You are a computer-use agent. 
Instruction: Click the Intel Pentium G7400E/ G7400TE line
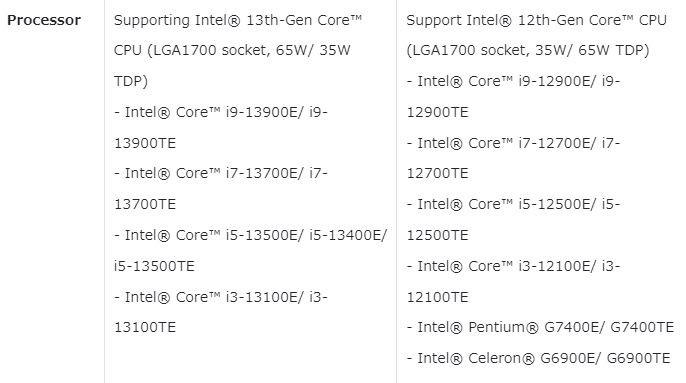pos(540,327)
